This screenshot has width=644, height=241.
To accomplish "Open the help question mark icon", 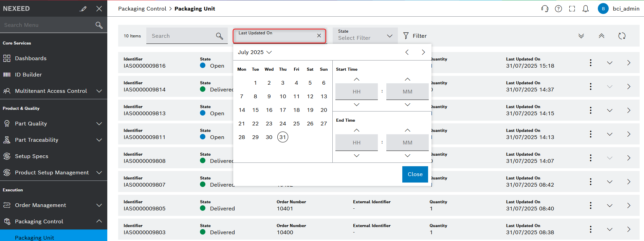I will tap(558, 9).
